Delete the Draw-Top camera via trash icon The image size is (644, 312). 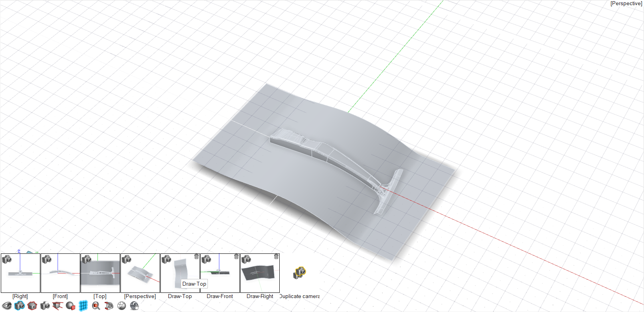pos(196,257)
